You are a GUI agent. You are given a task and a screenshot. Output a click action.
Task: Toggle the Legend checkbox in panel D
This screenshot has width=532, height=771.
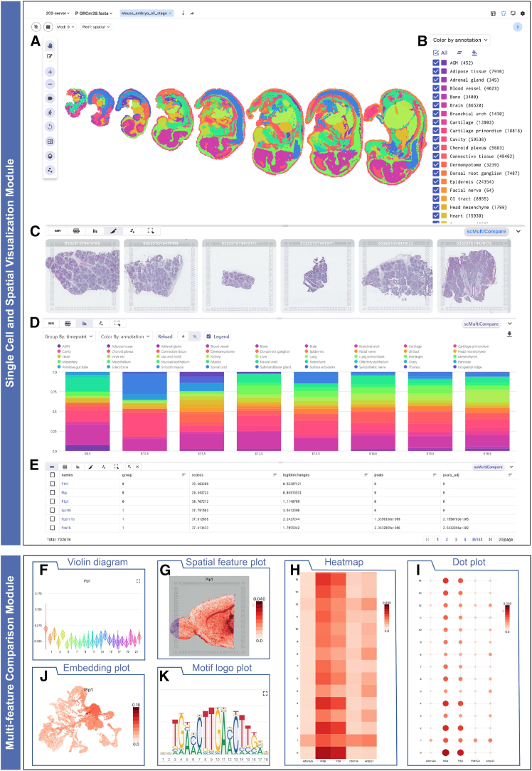click(209, 337)
